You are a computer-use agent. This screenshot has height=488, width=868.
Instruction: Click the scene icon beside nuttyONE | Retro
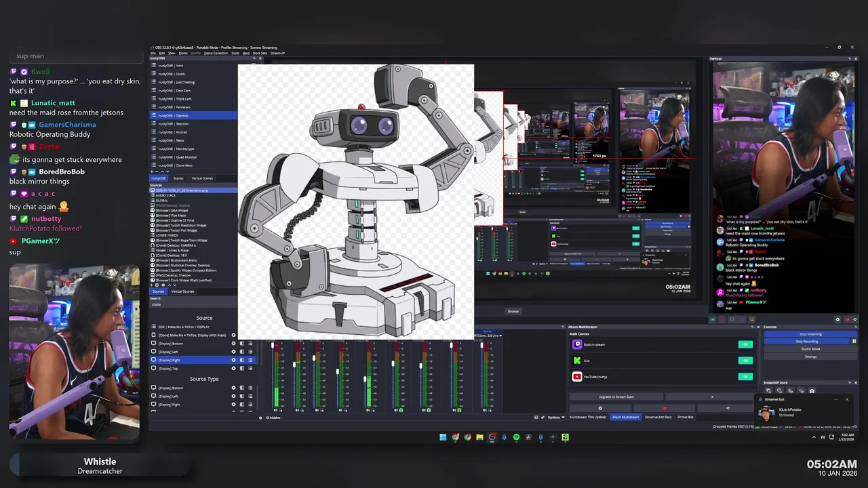pyautogui.click(x=154, y=140)
